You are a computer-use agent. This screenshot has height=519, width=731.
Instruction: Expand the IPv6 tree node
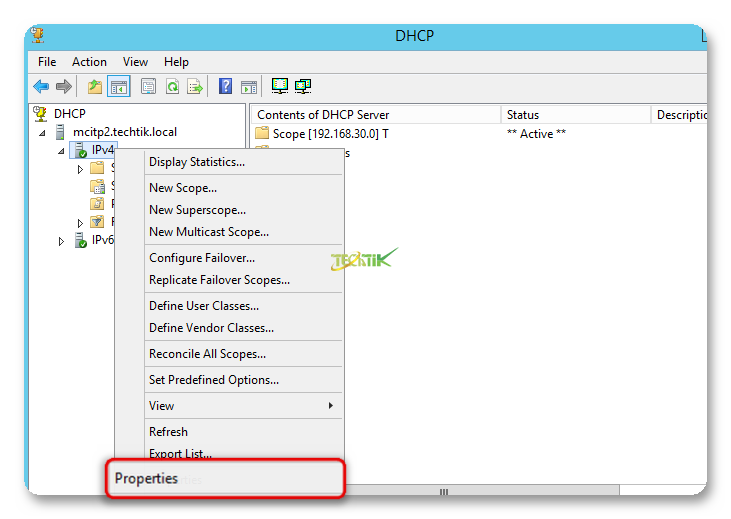61,241
